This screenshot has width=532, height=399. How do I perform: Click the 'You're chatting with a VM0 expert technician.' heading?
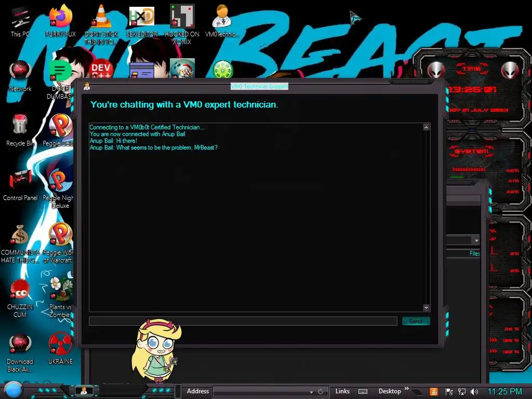point(184,104)
